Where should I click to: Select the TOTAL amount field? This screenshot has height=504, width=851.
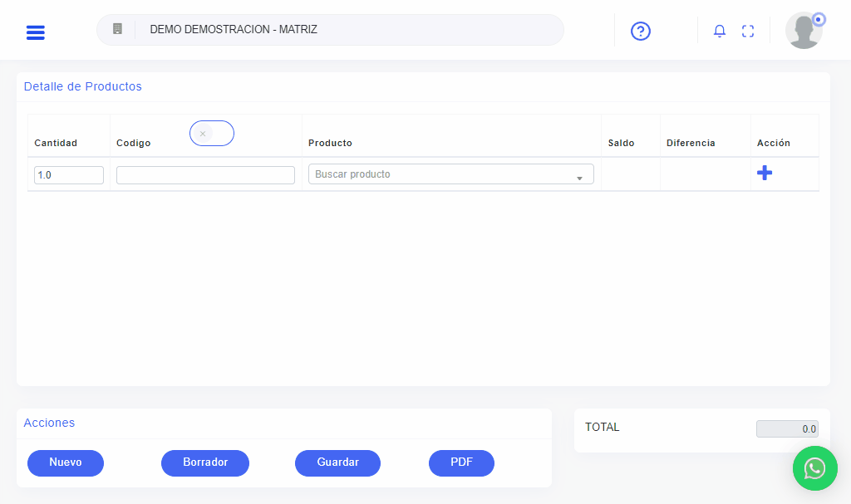click(x=786, y=429)
